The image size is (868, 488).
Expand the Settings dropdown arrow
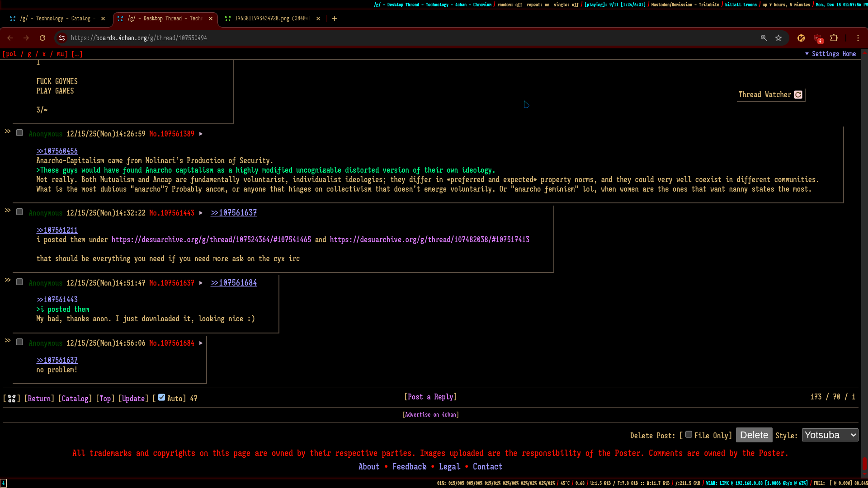(807, 54)
